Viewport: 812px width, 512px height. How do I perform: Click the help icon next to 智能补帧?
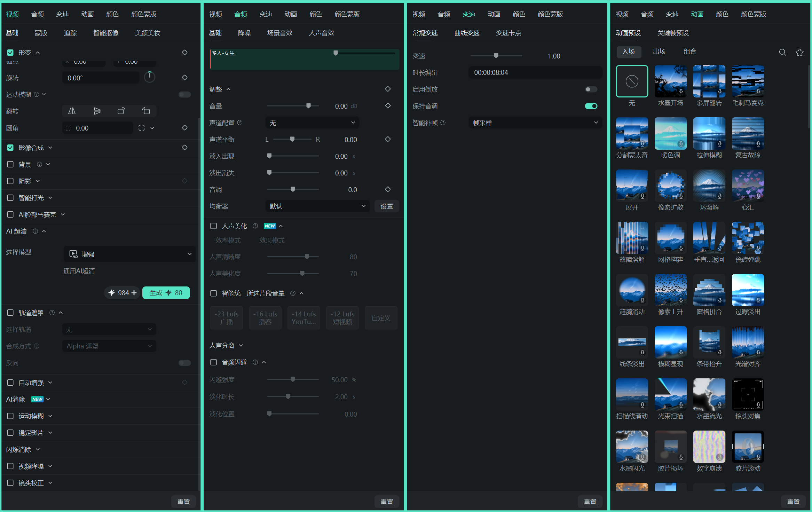coord(443,123)
